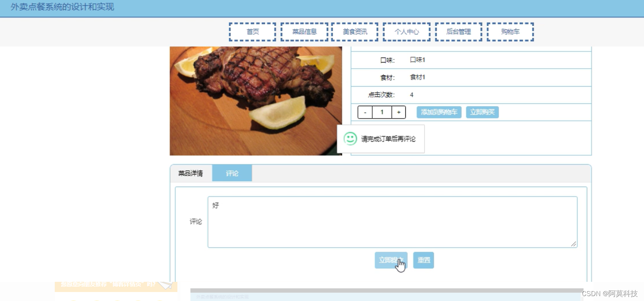Decrease quantity with the minus button
The height and width of the screenshot is (301, 644).
365,112
